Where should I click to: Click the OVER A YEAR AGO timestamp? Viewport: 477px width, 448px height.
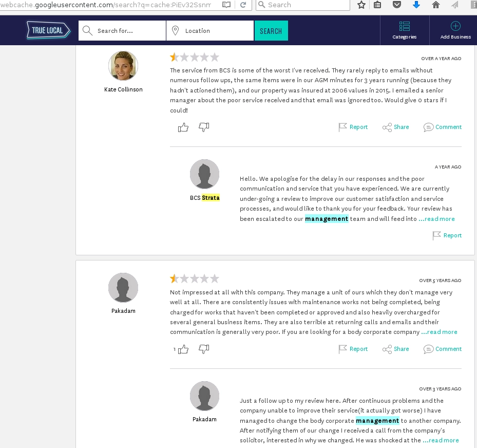(441, 59)
